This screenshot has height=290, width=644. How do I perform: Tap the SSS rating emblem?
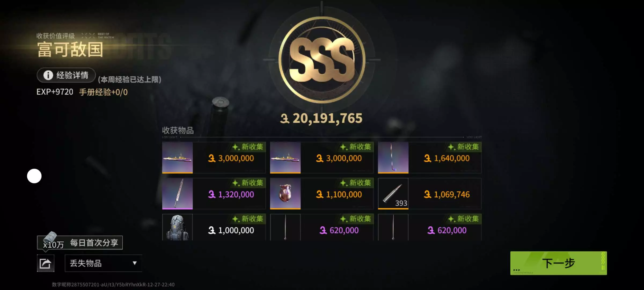pos(322,60)
